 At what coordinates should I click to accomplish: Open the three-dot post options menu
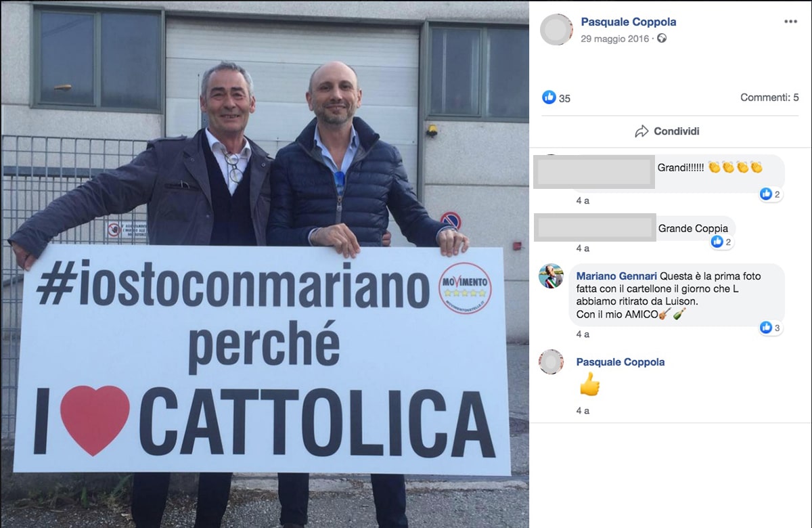coord(790,22)
